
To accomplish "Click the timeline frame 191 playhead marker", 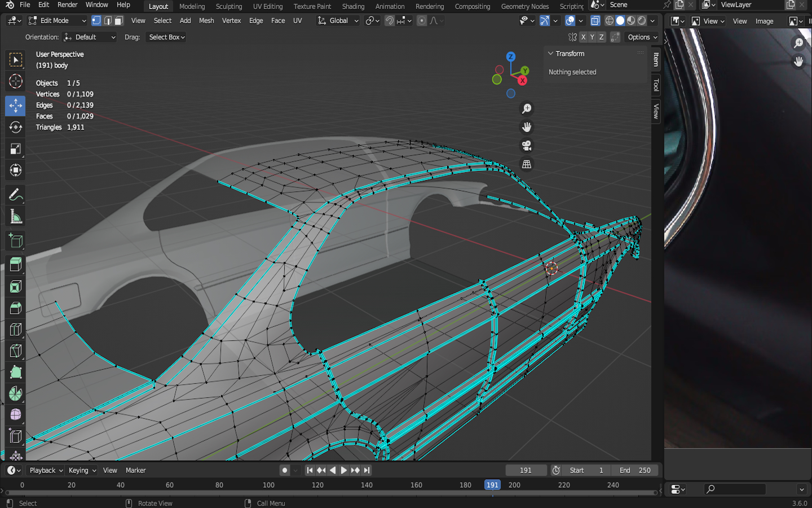I will coord(492,485).
